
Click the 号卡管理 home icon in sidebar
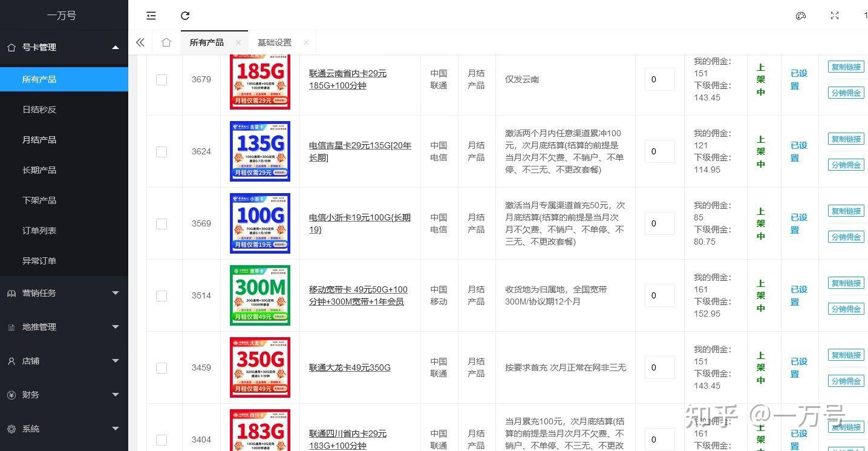(x=11, y=47)
